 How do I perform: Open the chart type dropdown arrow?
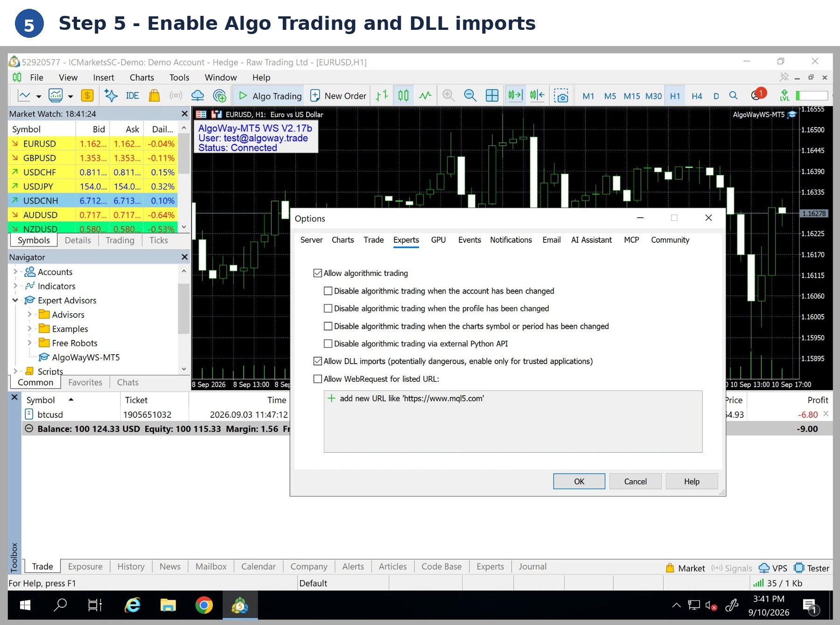(39, 97)
